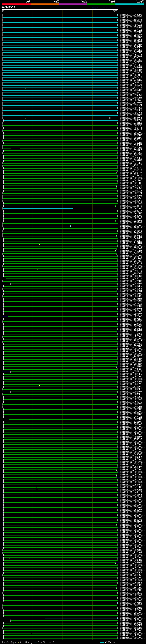Select hit label UniRef100_A8J951
Image resolution: width=146 pixels, height=644 pixels.
tap(131, 120)
